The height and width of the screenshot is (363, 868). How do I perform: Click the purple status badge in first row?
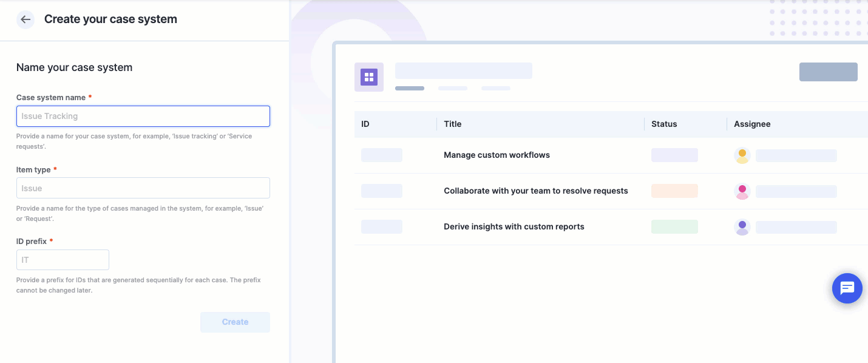tap(674, 155)
